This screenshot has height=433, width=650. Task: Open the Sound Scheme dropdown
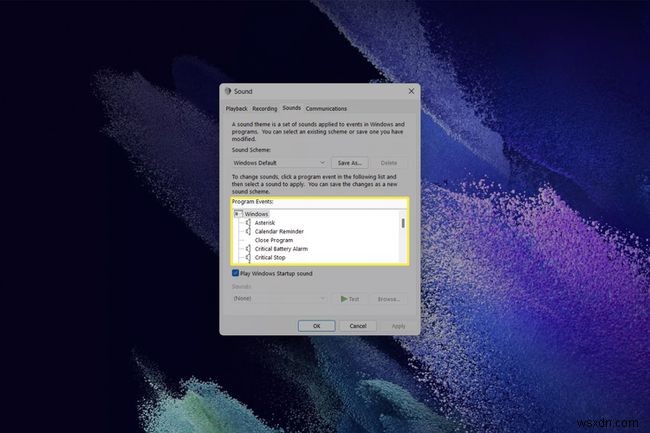pyautogui.click(x=279, y=163)
